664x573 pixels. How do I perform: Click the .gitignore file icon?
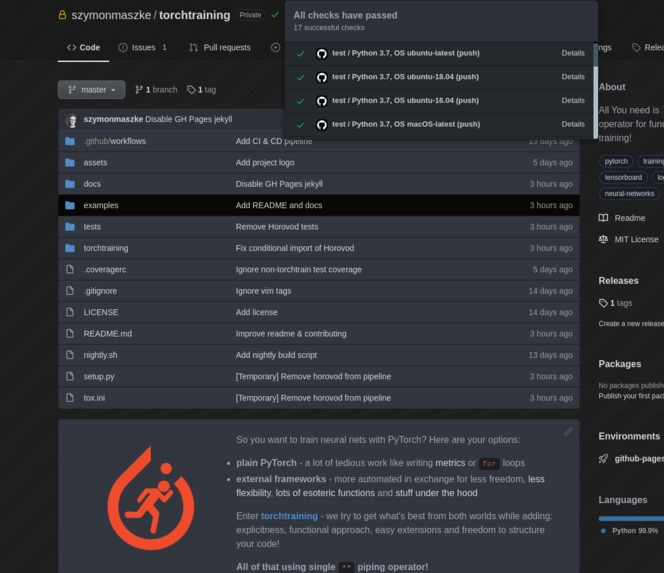[x=70, y=291]
